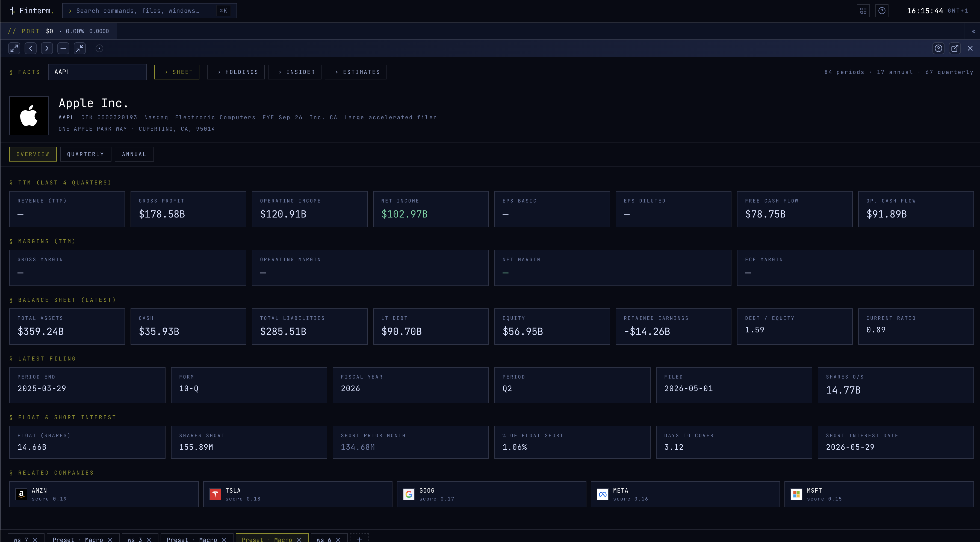Click the Apple company logo

point(29,115)
